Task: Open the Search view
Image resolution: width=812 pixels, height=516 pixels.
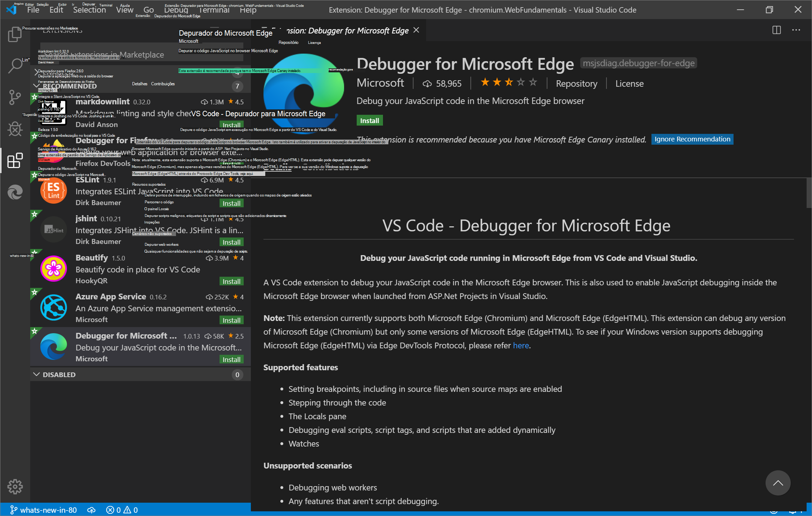Action: click(15, 66)
